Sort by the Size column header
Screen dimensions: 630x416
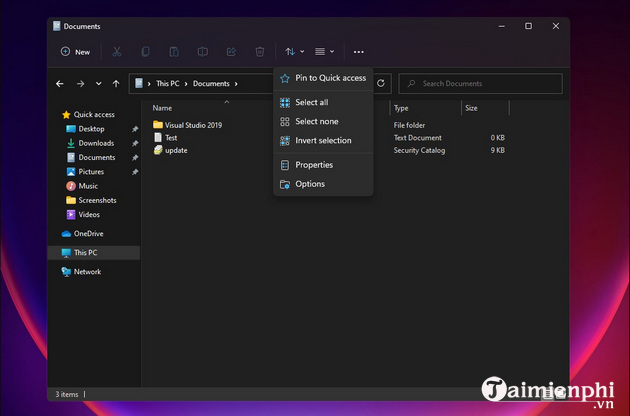[x=471, y=108]
